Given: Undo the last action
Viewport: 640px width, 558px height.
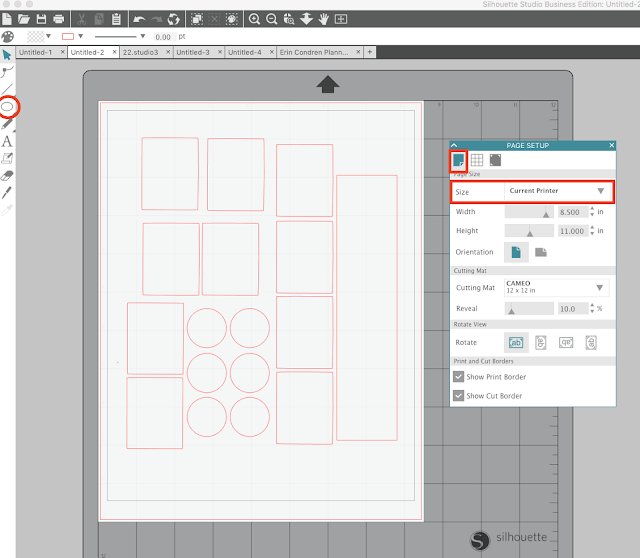Looking at the screenshot, I should click(139, 19).
